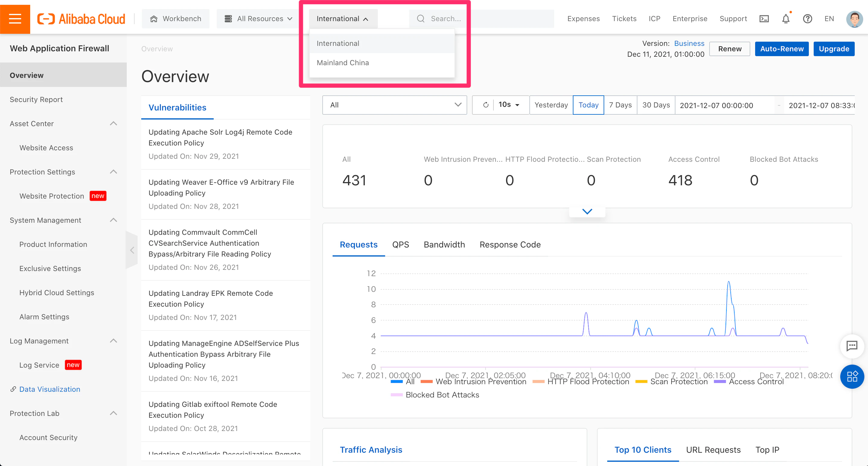Image resolution: width=868 pixels, height=466 pixels.
Task: Select the Requests tab
Action: pyautogui.click(x=359, y=245)
